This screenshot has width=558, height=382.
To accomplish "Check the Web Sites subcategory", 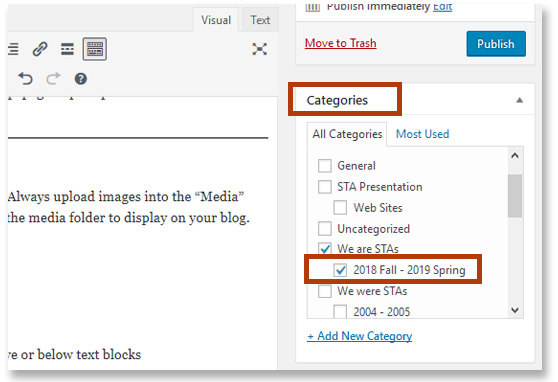I will pyautogui.click(x=340, y=208).
